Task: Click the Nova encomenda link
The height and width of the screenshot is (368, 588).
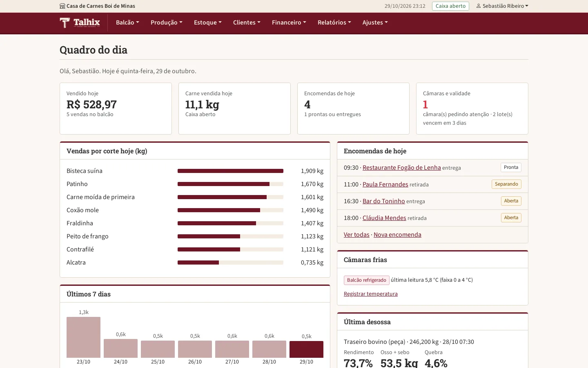Action: click(397, 235)
